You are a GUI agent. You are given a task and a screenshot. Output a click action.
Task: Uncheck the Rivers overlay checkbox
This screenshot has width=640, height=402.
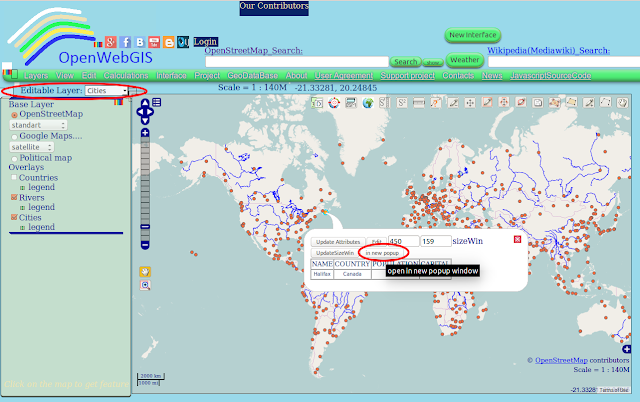pos(14,197)
